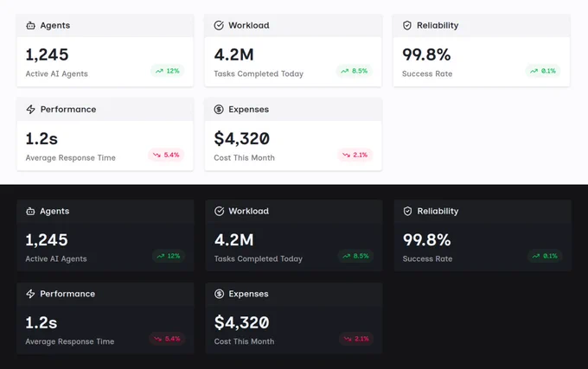
Task: Click the lightning bolt icon in light Performance card
Action: (x=31, y=110)
